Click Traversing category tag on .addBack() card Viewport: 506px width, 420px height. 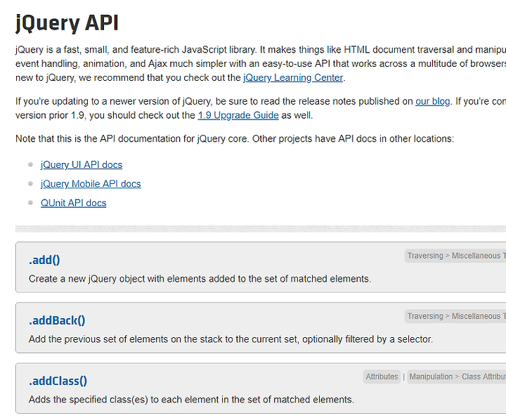click(x=425, y=316)
